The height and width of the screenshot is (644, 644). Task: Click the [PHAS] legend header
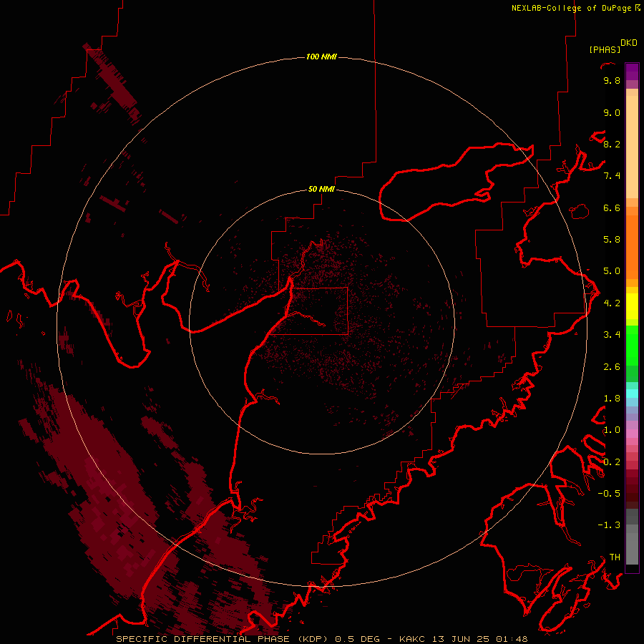(x=605, y=49)
